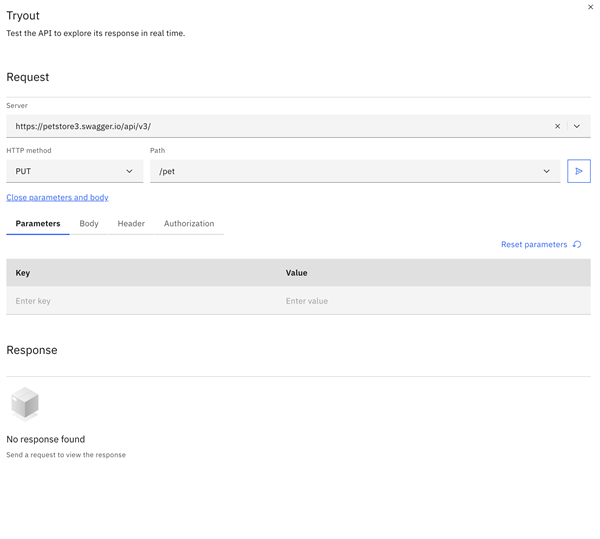The image size is (600, 539).
Task: Click the empty response box illustration
Action: click(25, 404)
